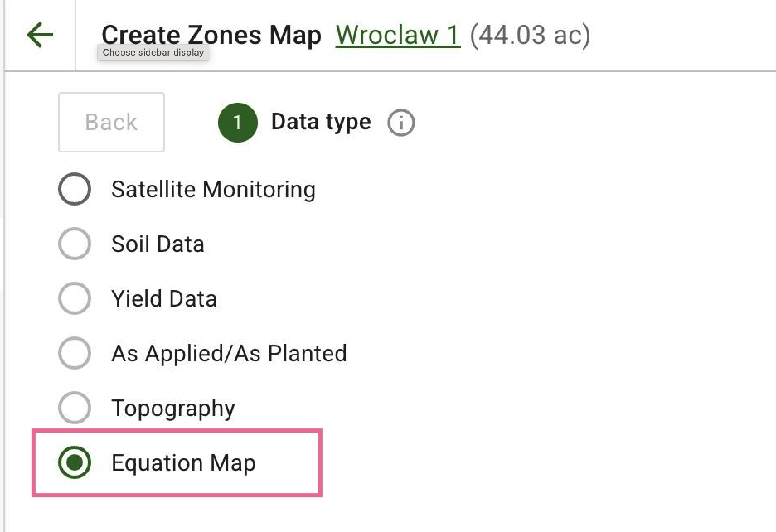Screen dimensions: 776x532
Task: Select the As Applied/As Planted radio button
Action: (x=75, y=353)
